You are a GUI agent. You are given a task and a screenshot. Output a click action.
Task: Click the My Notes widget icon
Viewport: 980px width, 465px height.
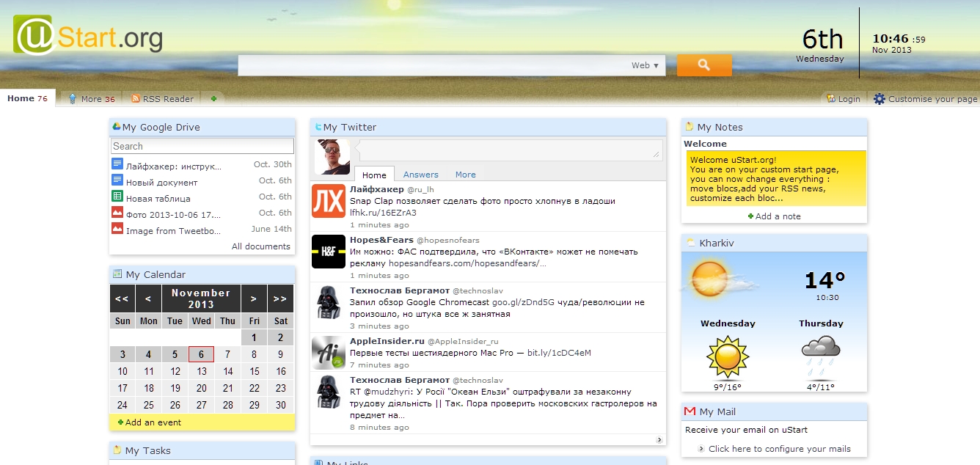tap(690, 127)
